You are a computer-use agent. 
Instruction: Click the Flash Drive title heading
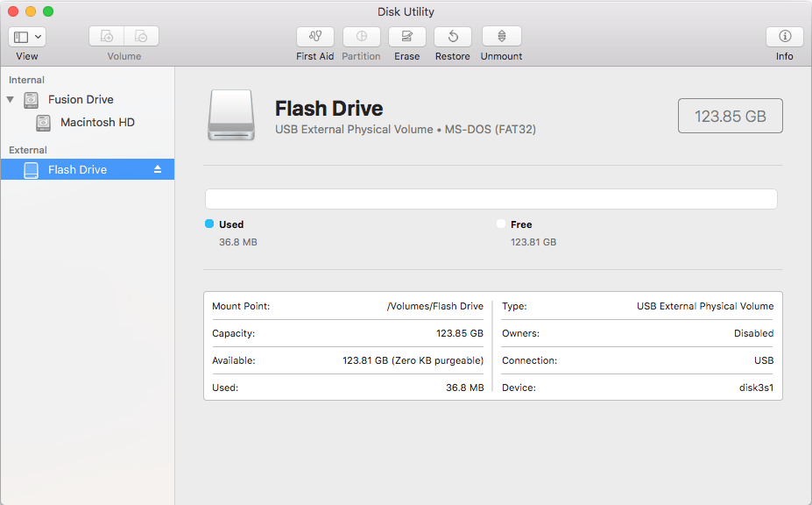(328, 109)
